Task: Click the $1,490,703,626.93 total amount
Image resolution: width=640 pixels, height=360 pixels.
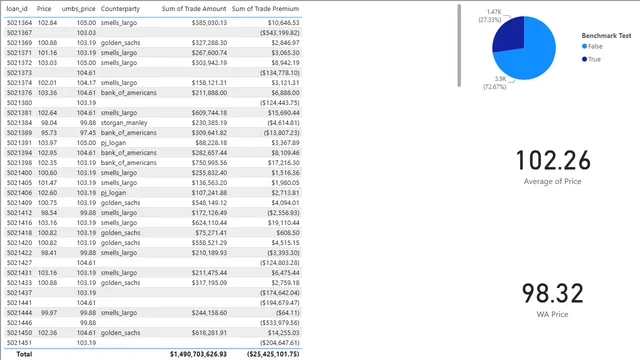Action: click(x=198, y=354)
